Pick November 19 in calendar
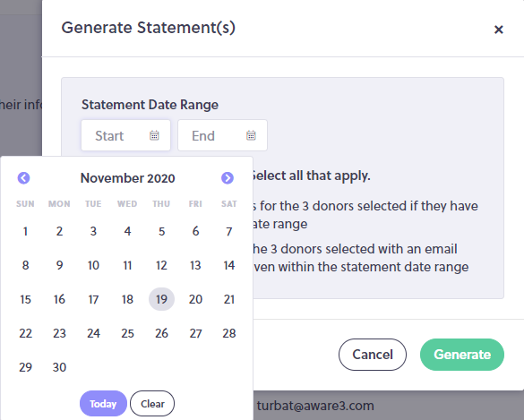 (161, 299)
